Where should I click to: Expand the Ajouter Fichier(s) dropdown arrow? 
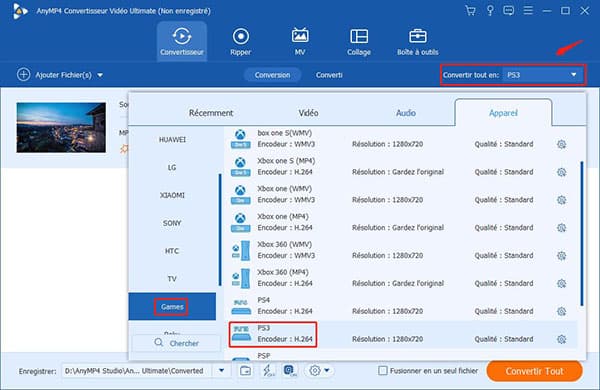pyautogui.click(x=100, y=75)
